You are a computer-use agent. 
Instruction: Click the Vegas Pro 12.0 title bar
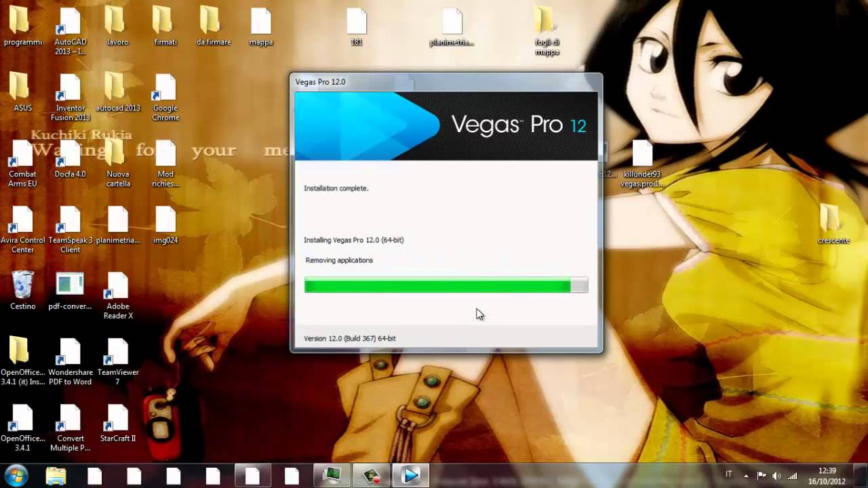tap(446, 82)
